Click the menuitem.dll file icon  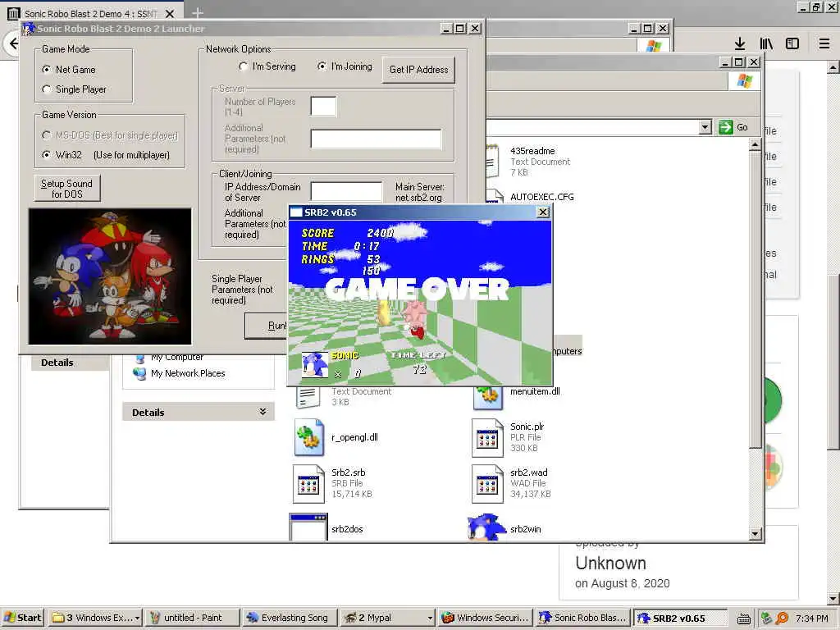click(x=487, y=397)
